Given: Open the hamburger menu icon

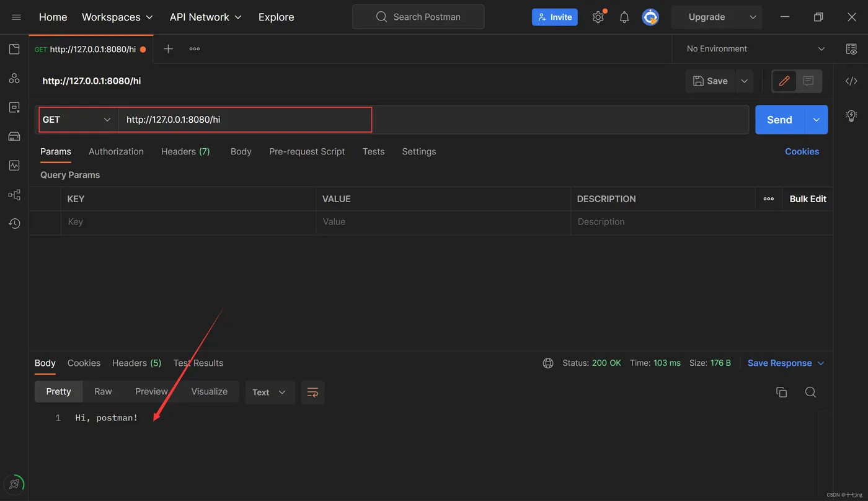Looking at the screenshot, I should click(x=16, y=17).
